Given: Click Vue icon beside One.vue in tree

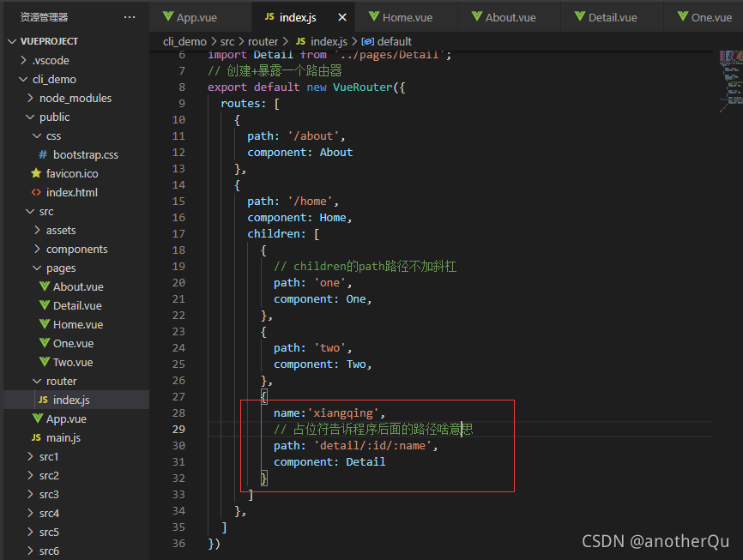Looking at the screenshot, I should click(45, 343).
